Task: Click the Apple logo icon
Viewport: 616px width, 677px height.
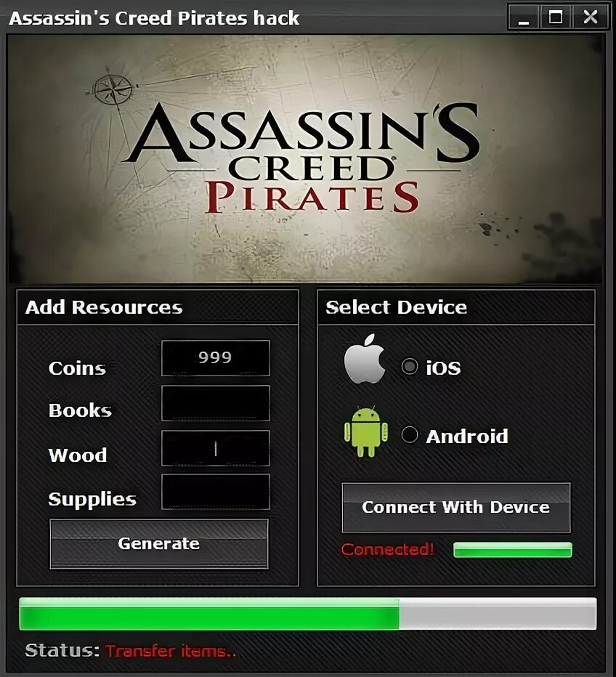Action: (365, 359)
